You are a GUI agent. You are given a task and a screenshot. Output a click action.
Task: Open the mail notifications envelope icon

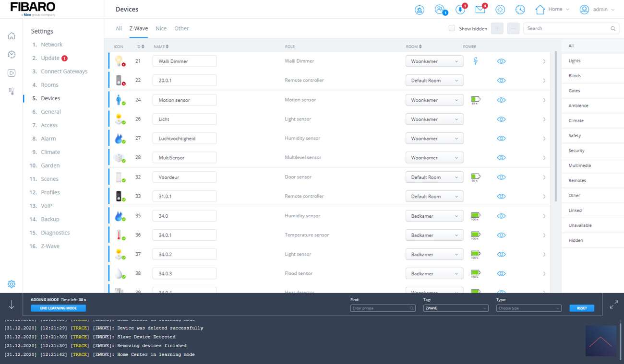[x=480, y=10]
